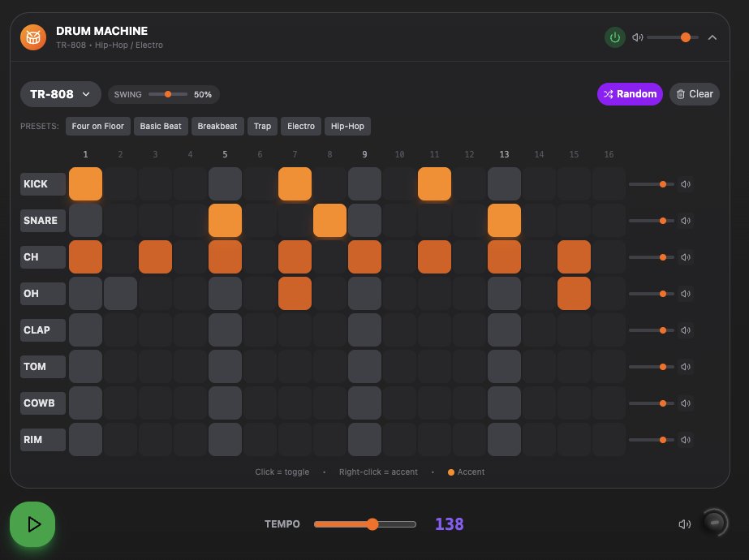Viewport: 749px width, 560px height.
Task: Load the Breakbeat preset
Action: (x=217, y=126)
